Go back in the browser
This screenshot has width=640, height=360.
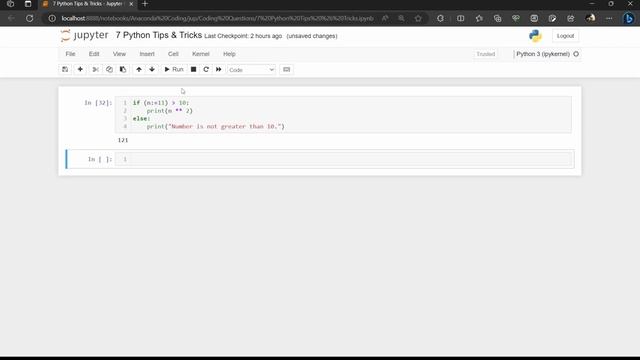click(x=11, y=18)
